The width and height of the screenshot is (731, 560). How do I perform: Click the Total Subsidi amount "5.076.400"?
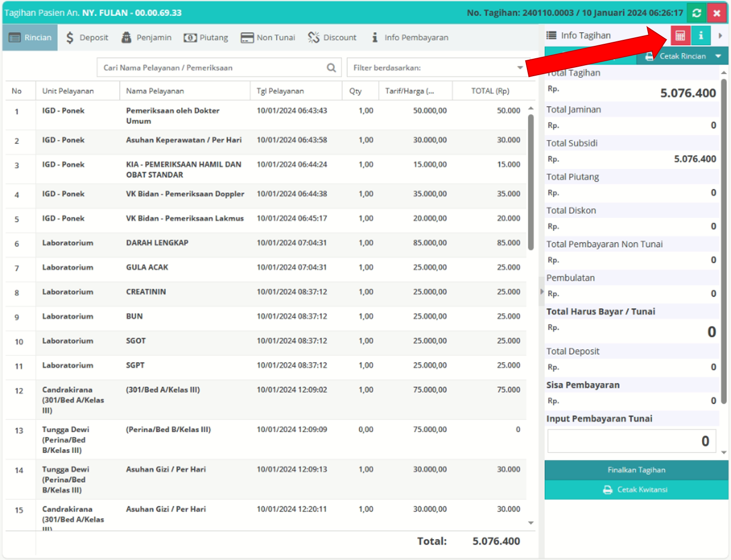click(x=695, y=159)
